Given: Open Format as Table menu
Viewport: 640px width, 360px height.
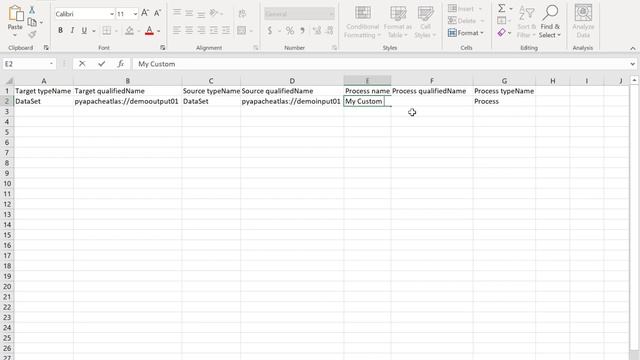Looking at the screenshot, I should [398, 21].
